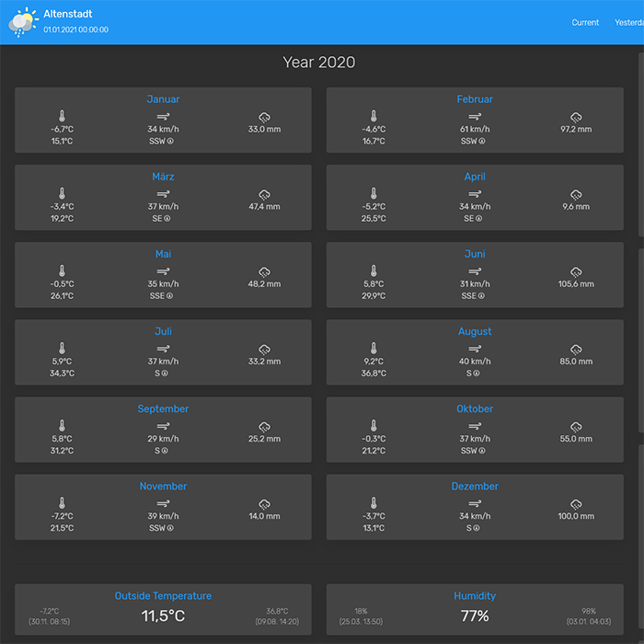The width and height of the screenshot is (644, 644).
Task: Click the 36,8°C maximum temperature record
Action: click(x=277, y=611)
